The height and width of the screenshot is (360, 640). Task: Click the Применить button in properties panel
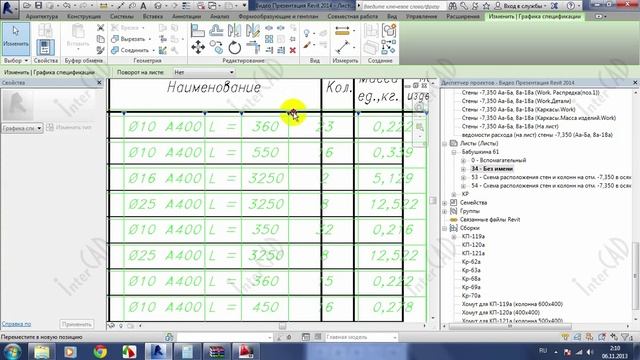[x=77, y=324]
